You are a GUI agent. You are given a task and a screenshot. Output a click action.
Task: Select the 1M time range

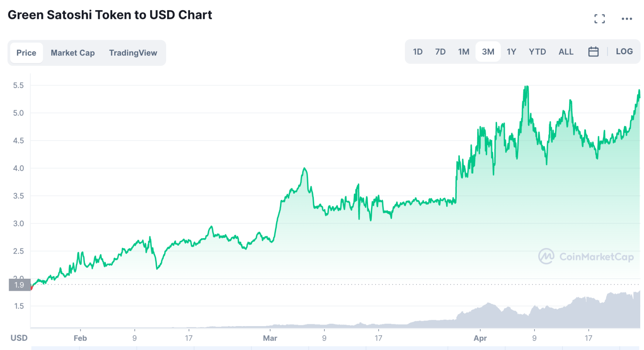463,52
